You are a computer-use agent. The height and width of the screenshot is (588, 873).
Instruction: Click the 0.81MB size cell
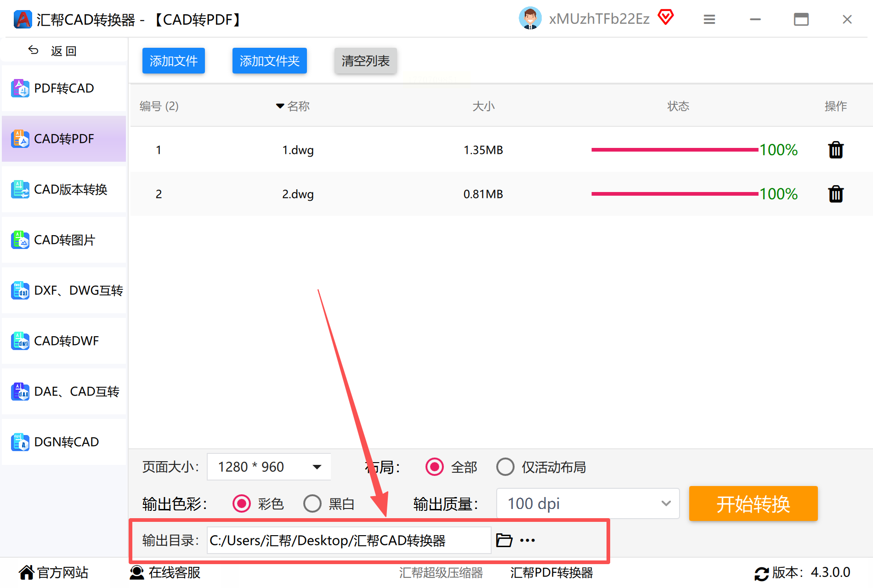point(483,194)
